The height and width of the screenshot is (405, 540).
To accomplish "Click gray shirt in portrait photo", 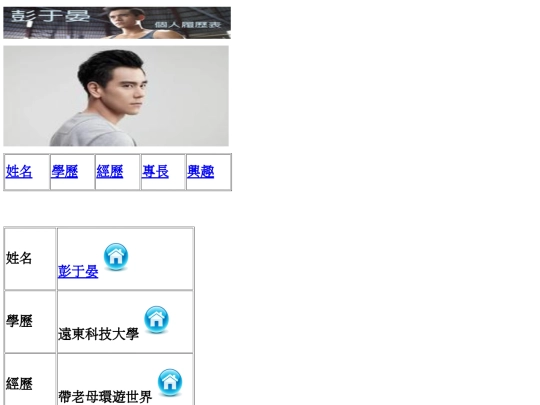I will tap(91, 131).
